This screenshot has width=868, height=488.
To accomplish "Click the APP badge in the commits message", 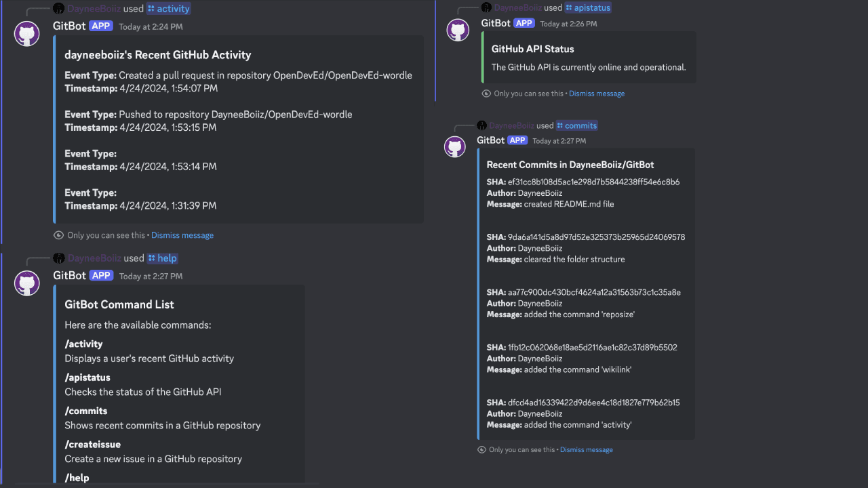I will tap(517, 140).
